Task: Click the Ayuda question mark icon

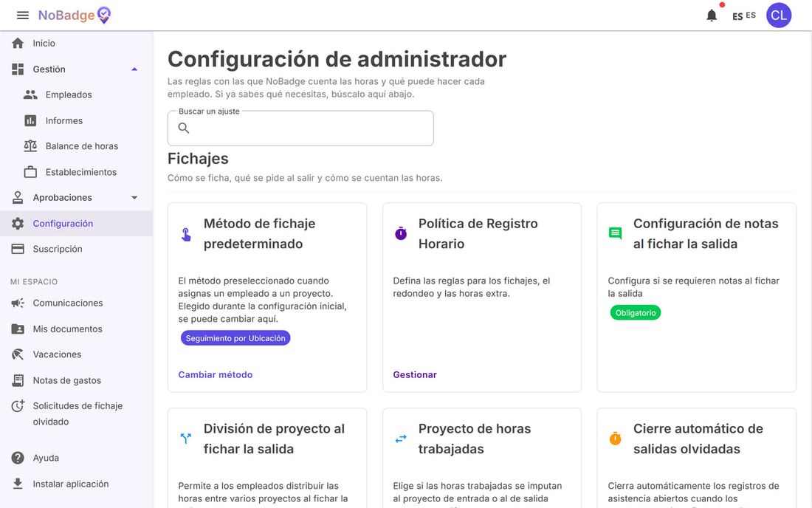Action: pyautogui.click(x=18, y=458)
